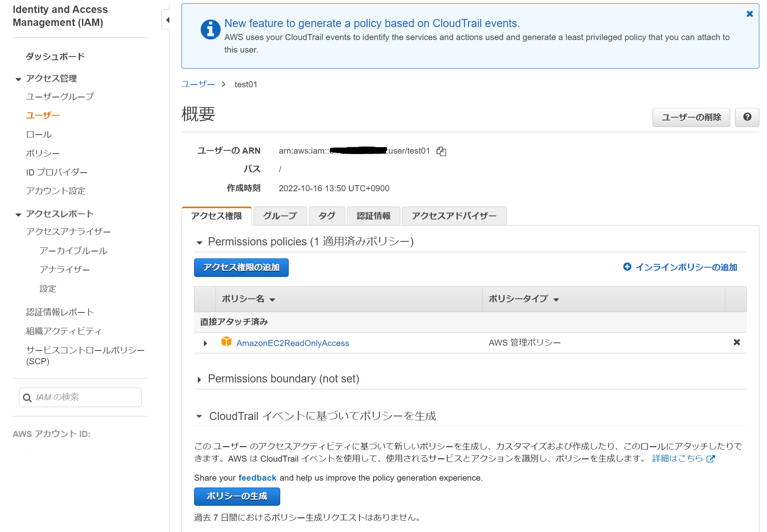The height and width of the screenshot is (532, 767).
Task: Open the 認証情報 tab
Action: pyautogui.click(x=374, y=216)
